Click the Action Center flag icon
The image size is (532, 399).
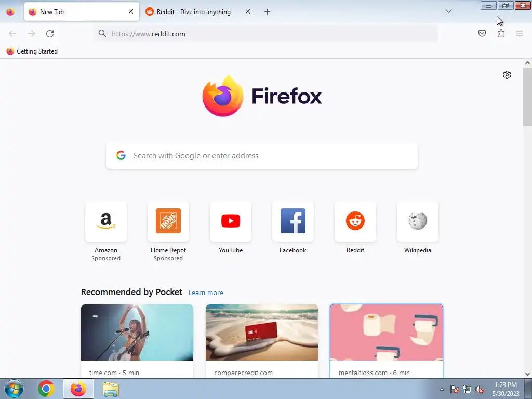pyautogui.click(x=455, y=390)
